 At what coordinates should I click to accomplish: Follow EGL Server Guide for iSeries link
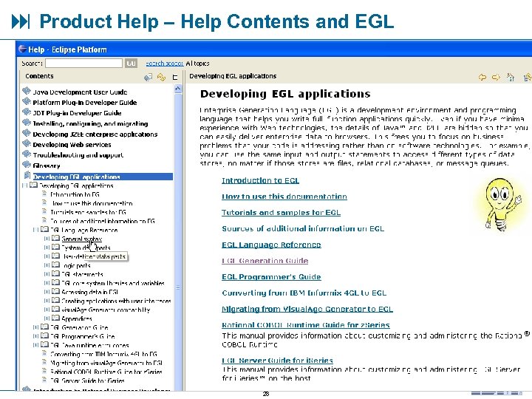(x=277, y=361)
